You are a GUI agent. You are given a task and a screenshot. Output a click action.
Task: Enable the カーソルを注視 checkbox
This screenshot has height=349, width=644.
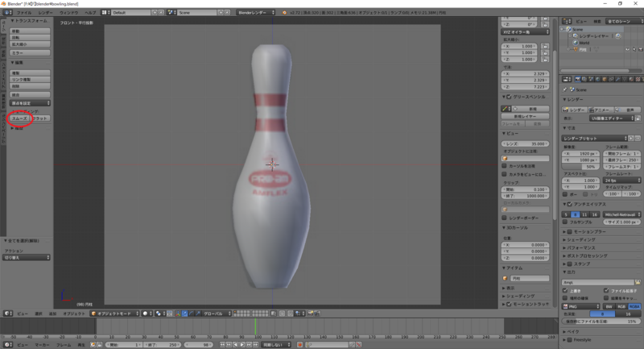click(505, 166)
